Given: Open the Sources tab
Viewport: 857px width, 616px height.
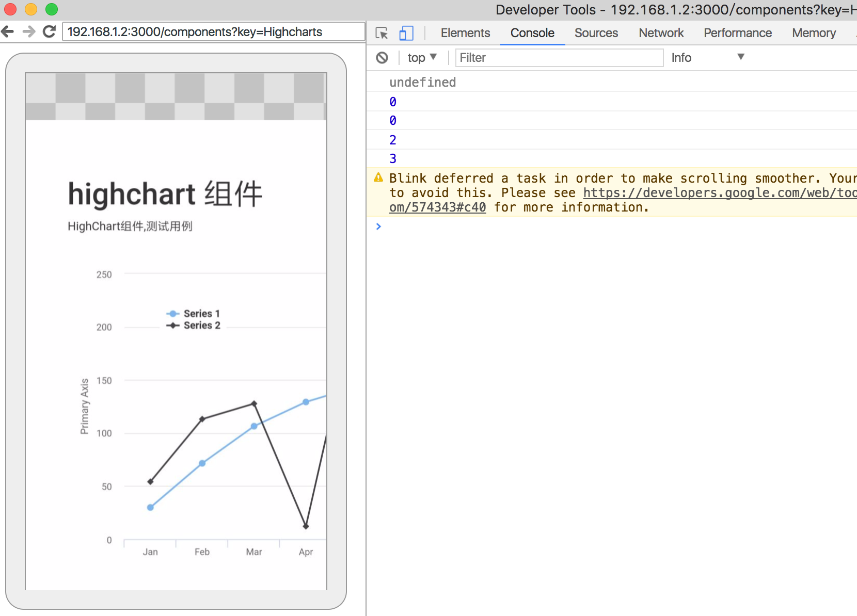Looking at the screenshot, I should (x=596, y=33).
